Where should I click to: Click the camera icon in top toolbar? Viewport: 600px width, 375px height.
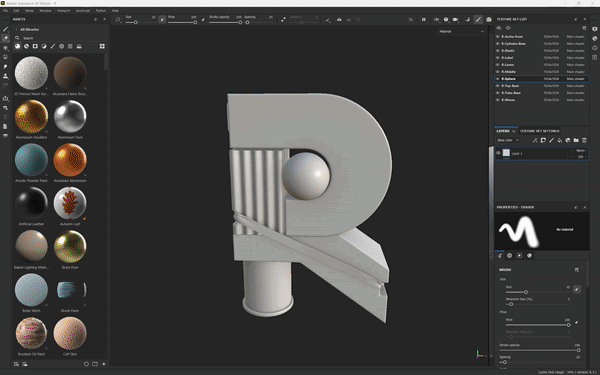click(x=455, y=19)
